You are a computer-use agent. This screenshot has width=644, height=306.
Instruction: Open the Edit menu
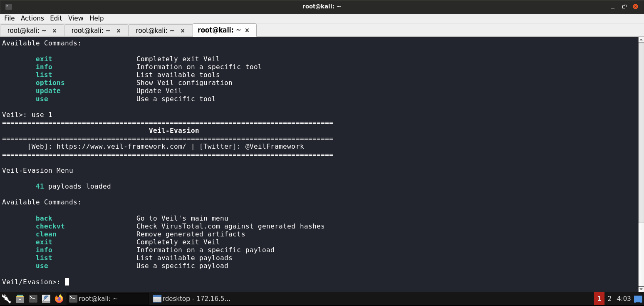[x=56, y=18]
